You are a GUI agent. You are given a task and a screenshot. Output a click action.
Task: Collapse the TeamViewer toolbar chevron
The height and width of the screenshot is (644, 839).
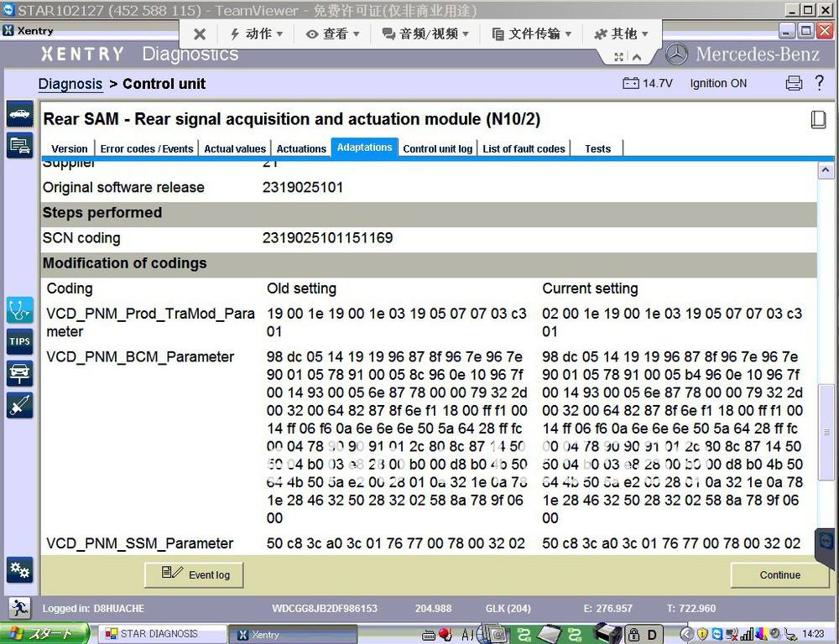coord(637,57)
